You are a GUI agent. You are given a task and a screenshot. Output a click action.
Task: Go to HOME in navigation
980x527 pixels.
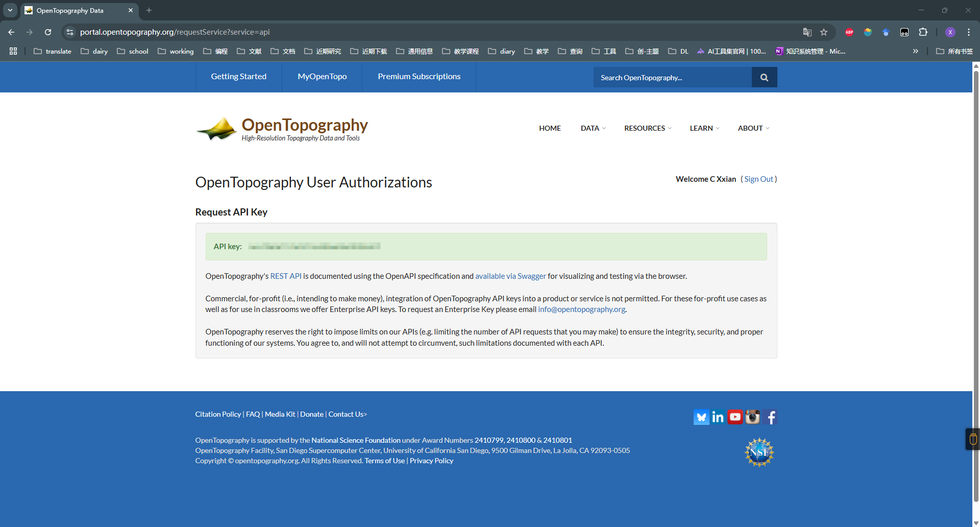click(x=550, y=128)
